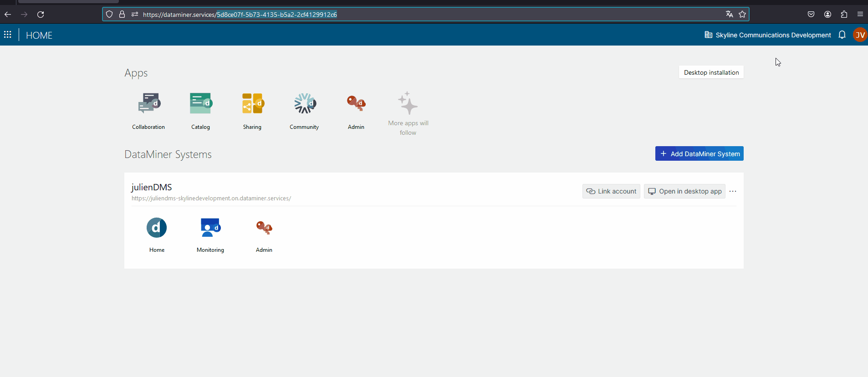
Task: Click the DataMiner Systems heading
Action: 168,154
